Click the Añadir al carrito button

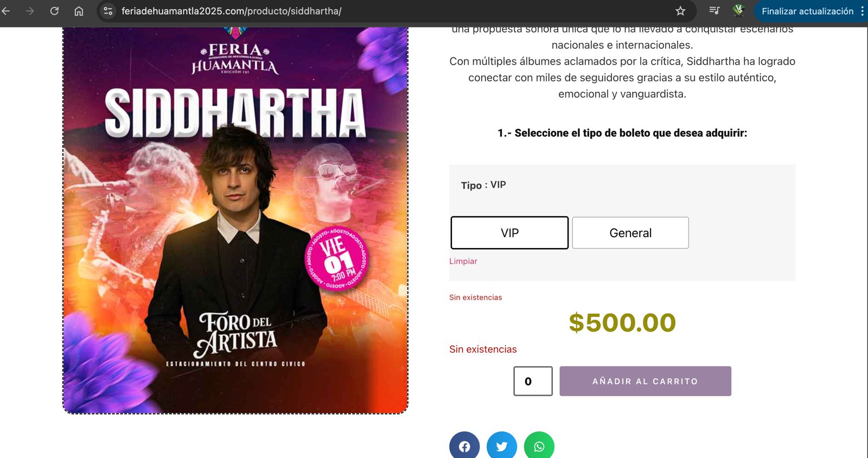(645, 381)
